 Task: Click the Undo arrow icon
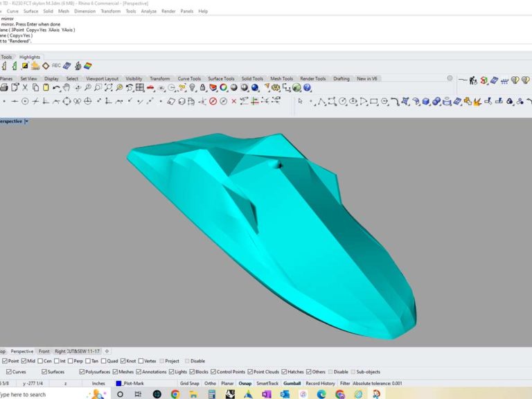click(x=56, y=88)
